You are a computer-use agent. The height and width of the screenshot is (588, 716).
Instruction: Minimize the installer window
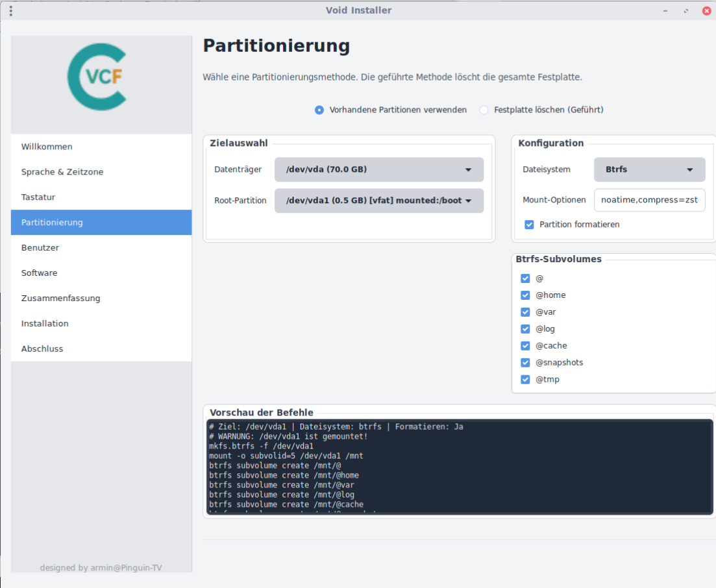point(665,10)
